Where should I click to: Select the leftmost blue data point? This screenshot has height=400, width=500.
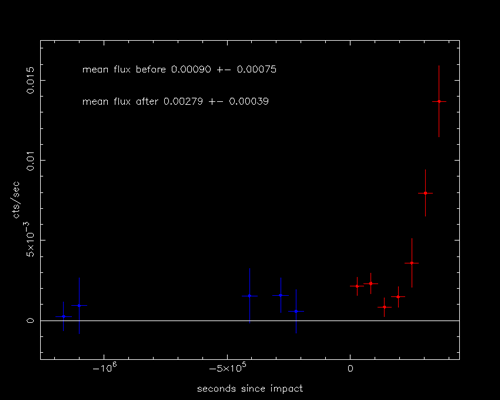coord(63,316)
